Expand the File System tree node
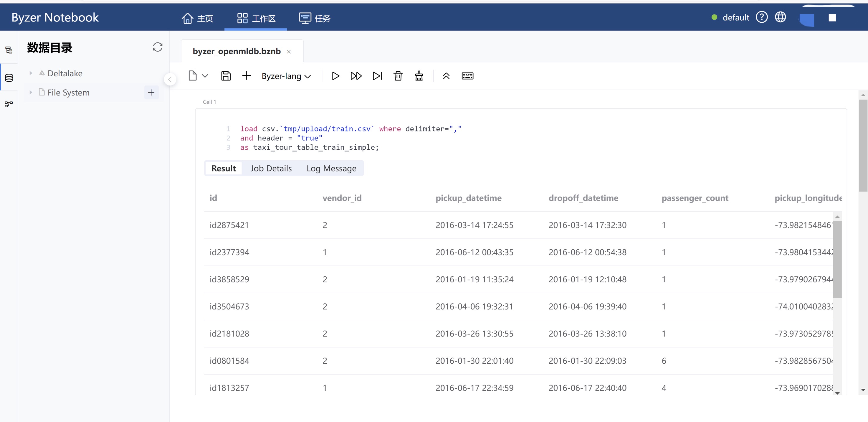The height and width of the screenshot is (422, 868). coord(31,92)
